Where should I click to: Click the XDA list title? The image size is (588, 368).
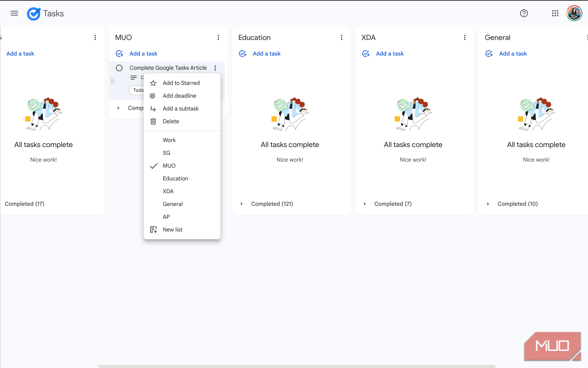tap(368, 38)
